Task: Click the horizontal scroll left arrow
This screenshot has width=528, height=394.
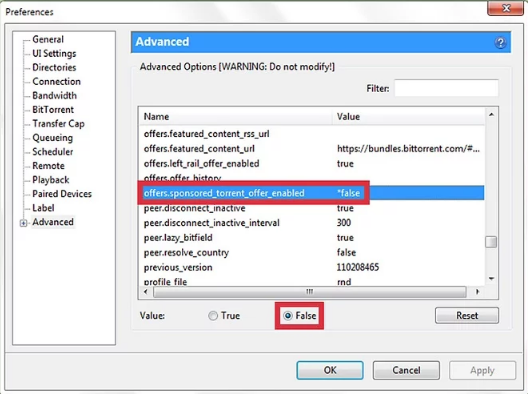Action: pyautogui.click(x=145, y=292)
